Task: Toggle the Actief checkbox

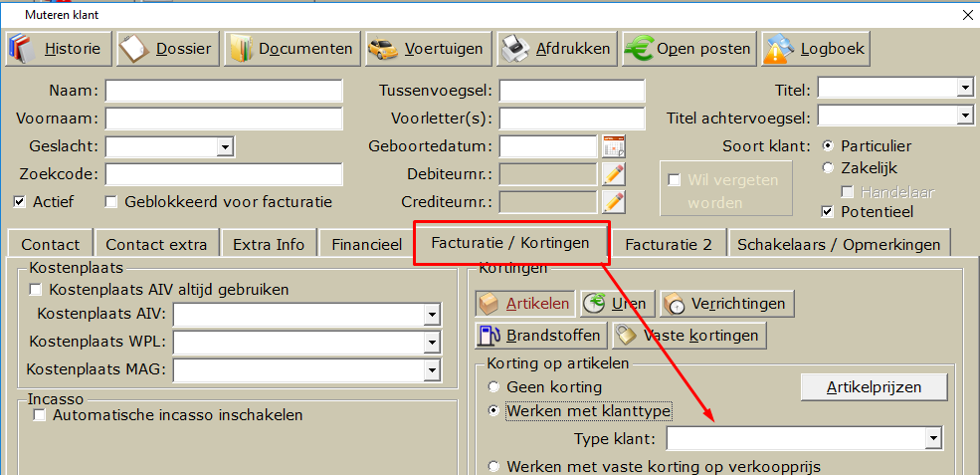Action: click(19, 201)
